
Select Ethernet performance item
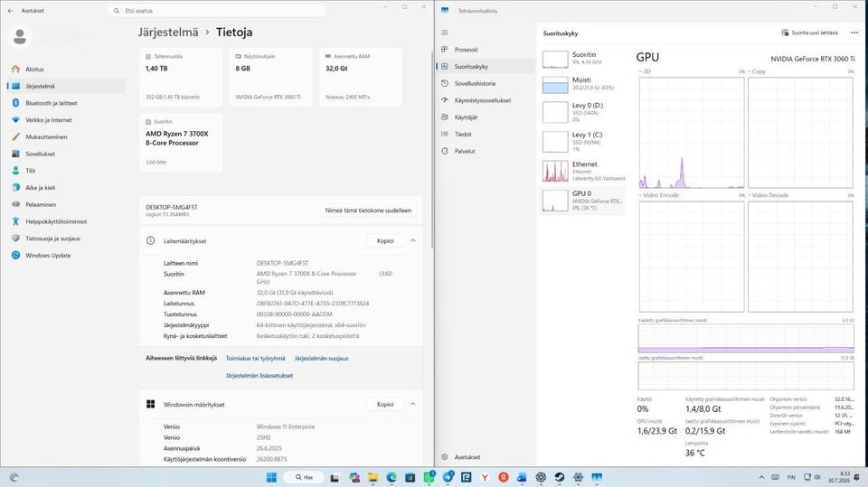click(582, 171)
